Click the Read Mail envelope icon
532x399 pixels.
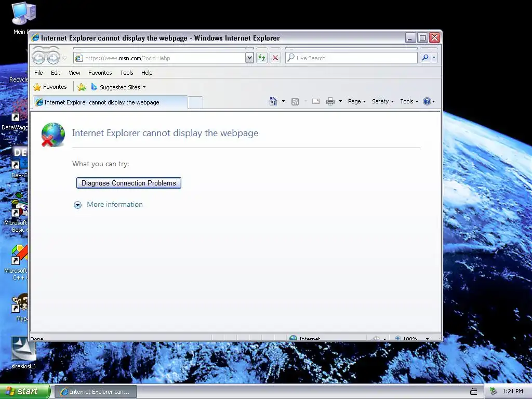pos(316,101)
